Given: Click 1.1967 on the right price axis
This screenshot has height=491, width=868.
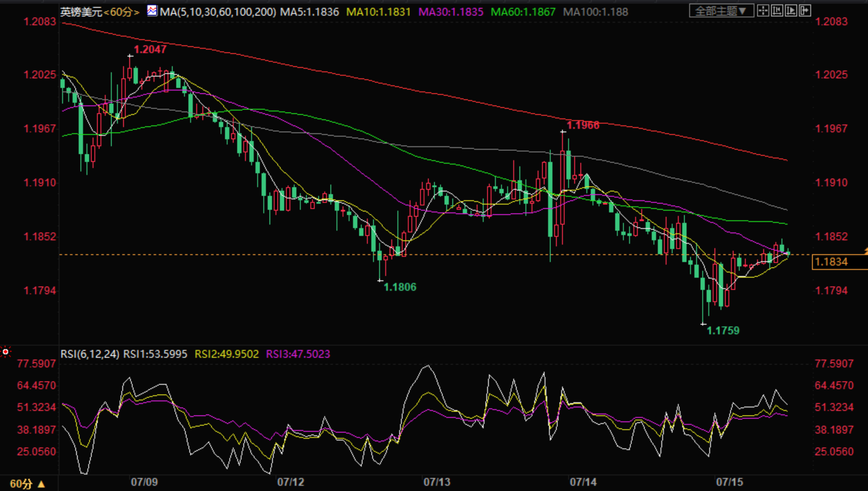Looking at the screenshot, I should click(x=831, y=128).
